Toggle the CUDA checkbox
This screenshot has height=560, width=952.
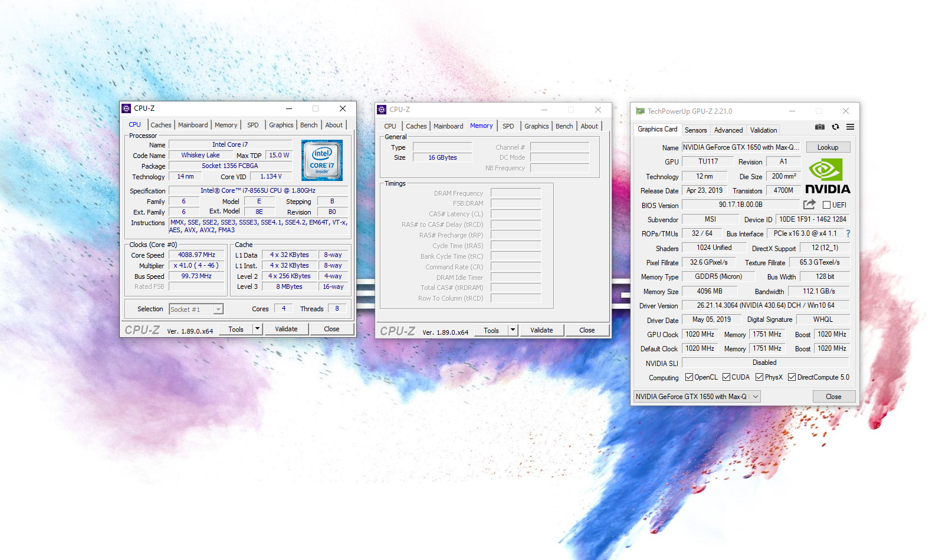click(726, 377)
